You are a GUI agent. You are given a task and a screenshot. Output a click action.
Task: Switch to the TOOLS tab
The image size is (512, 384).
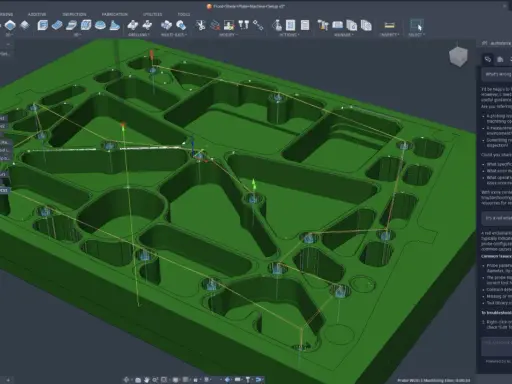(184, 14)
